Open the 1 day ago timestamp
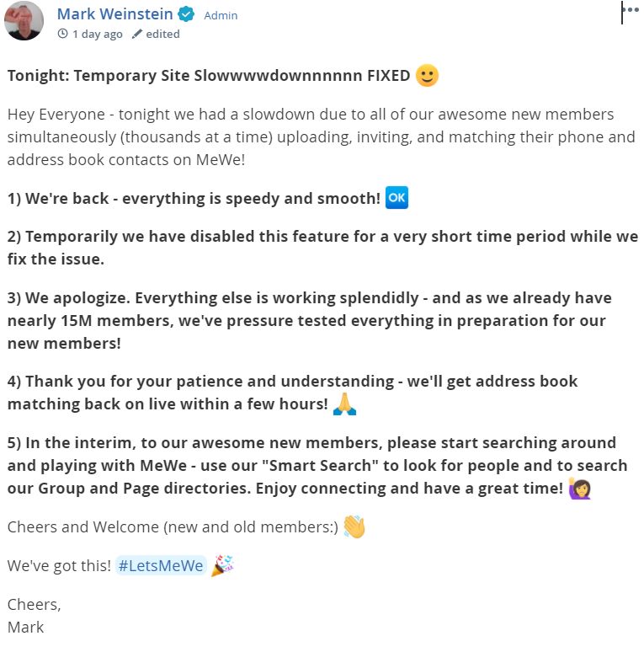The height and width of the screenshot is (652, 644). (x=97, y=34)
